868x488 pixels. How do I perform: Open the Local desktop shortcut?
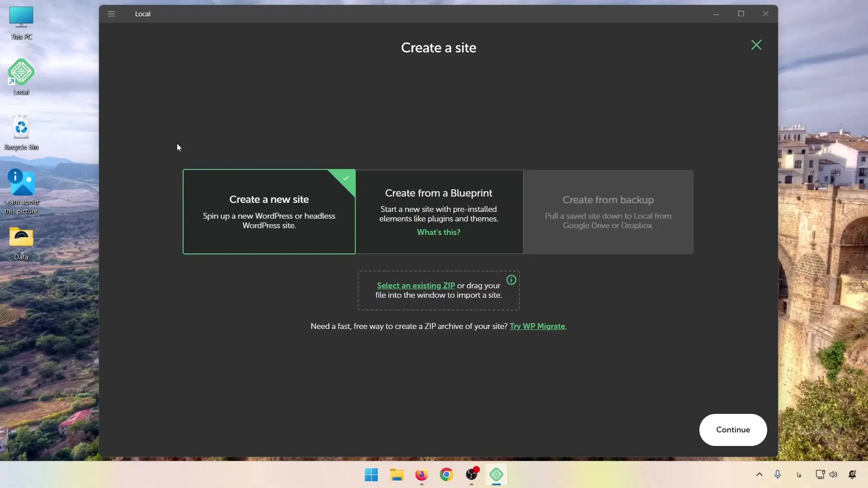(21, 76)
